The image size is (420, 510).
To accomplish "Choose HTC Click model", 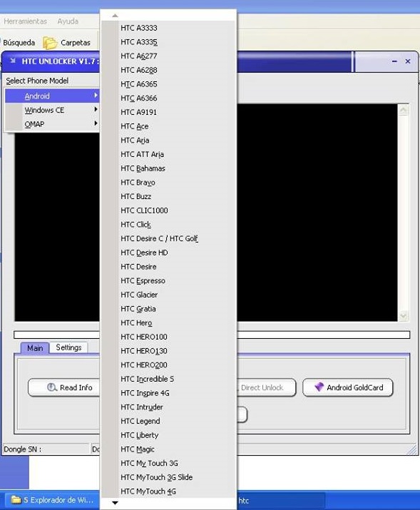I will coord(168,225).
